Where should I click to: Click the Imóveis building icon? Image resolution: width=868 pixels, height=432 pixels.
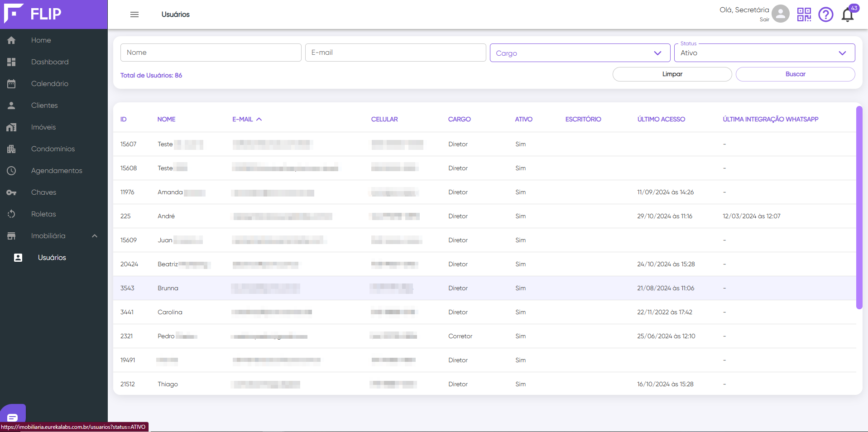[x=11, y=127]
